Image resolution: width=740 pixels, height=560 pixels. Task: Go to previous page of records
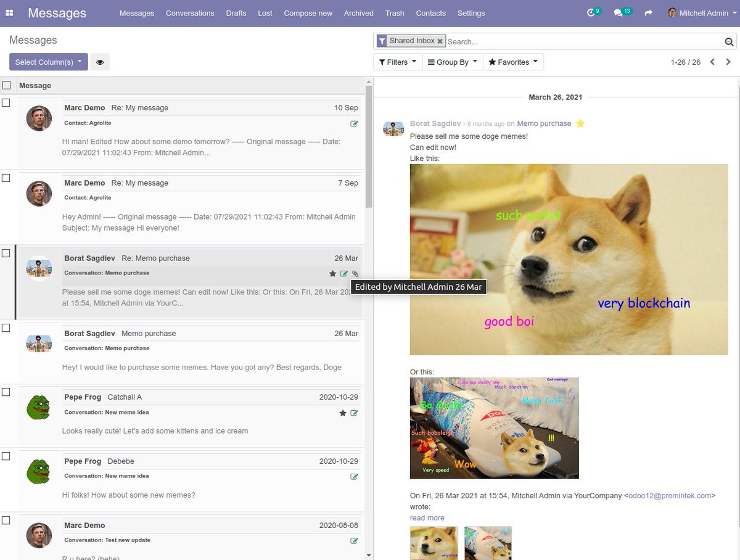click(x=712, y=62)
